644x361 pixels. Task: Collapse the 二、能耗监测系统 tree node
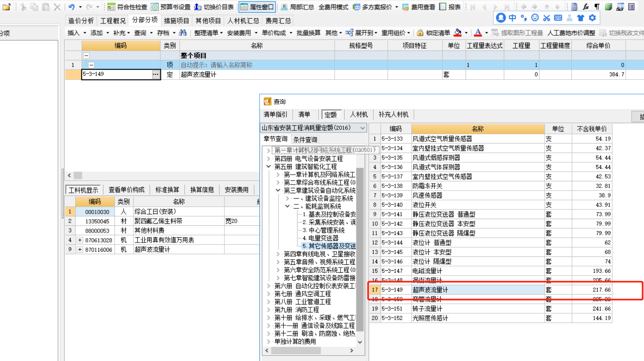(x=287, y=206)
